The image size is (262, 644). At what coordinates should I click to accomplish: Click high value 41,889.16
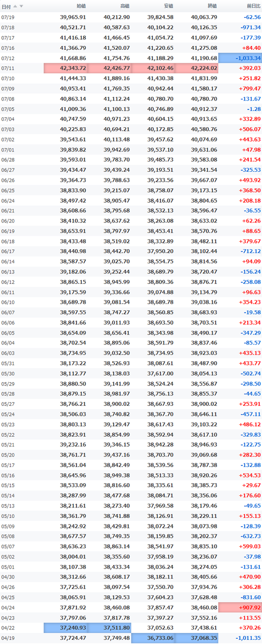(117, 79)
